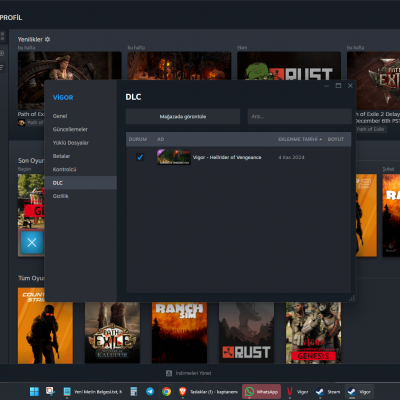Open WhatsApp from the taskbar
The width and height of the screenshot is (400, 400).
pyautogui.click(x=262, y=392)
